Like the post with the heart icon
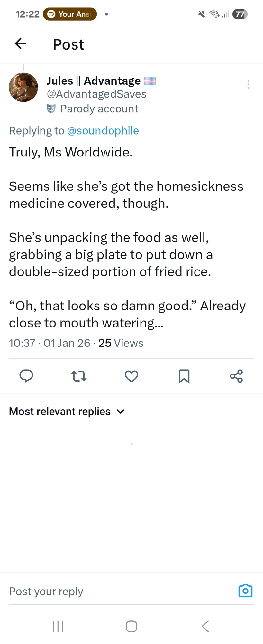 click(131, 376)
